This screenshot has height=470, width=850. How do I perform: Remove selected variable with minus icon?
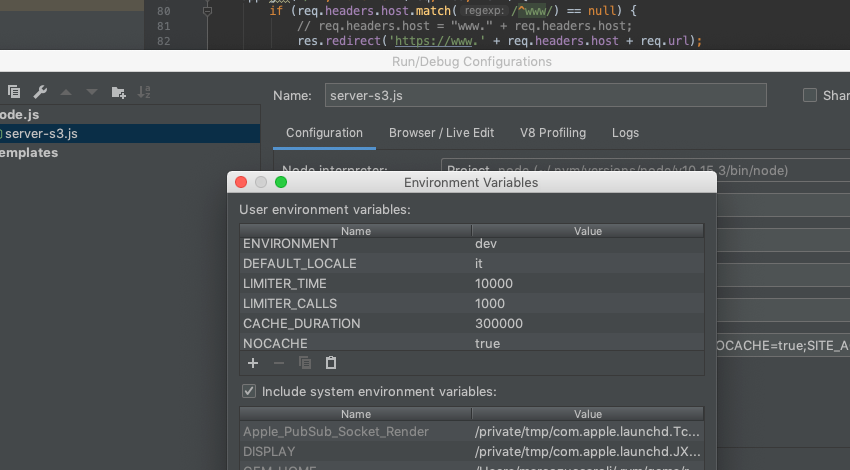[279, 363]
